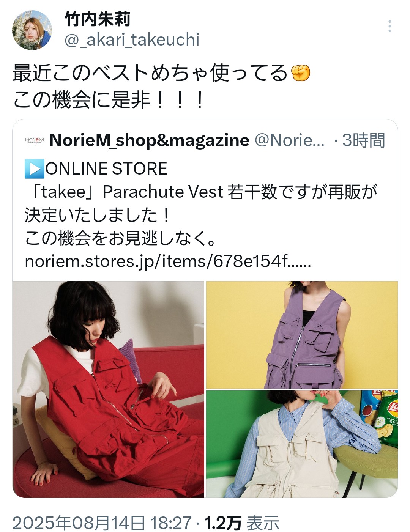Open the quoted text この機会をお見逃しなく
The image size is (410, 532).
pos(121,238)
